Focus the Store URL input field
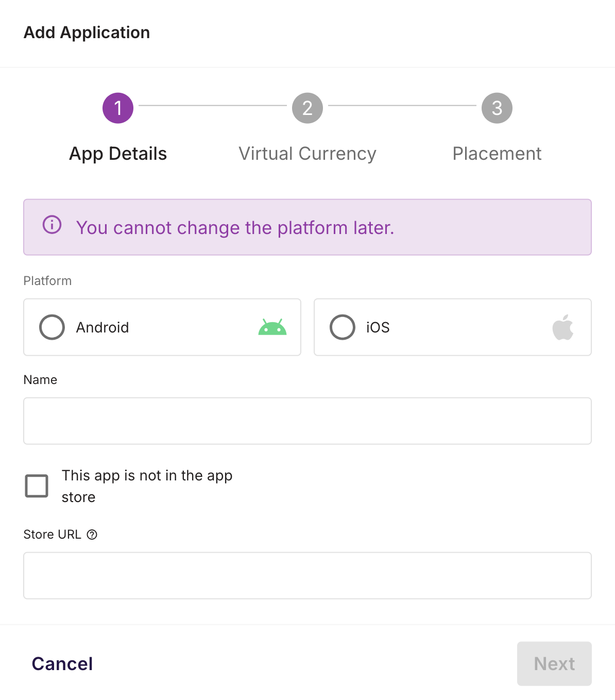The width and height of the screenshot is (615, 700). [307, 575]
